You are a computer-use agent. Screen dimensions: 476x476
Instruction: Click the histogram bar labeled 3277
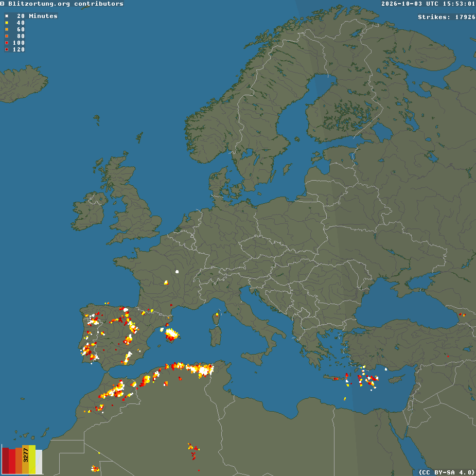click(x=26, y=460)
